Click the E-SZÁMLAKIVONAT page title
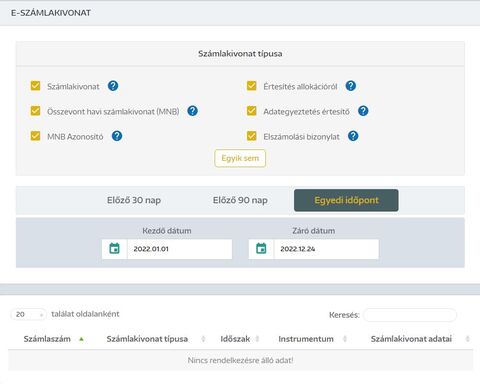The image size is (480, 384). pos(51,13)
